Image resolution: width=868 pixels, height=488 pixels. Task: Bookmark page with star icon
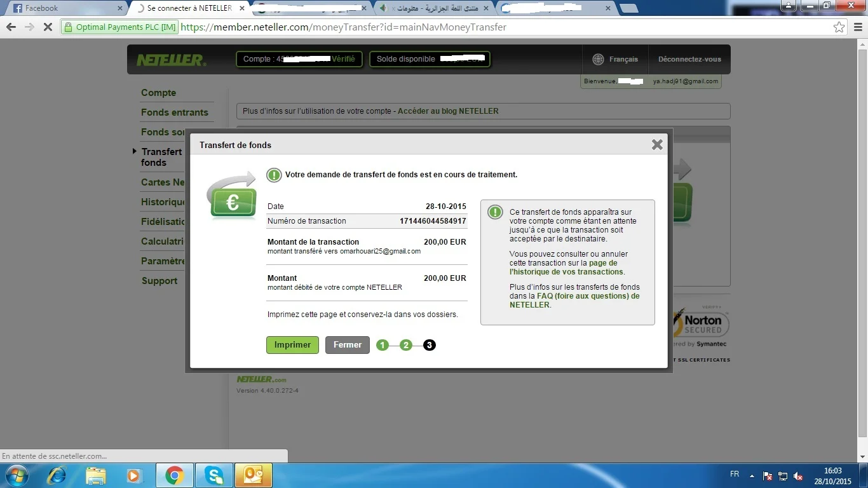pos(839,27)
